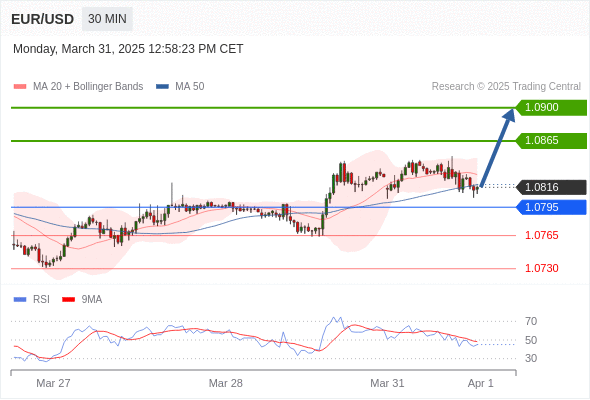Click the red 1.0730 support level label

pyautogui.click(x=541, y=268)
